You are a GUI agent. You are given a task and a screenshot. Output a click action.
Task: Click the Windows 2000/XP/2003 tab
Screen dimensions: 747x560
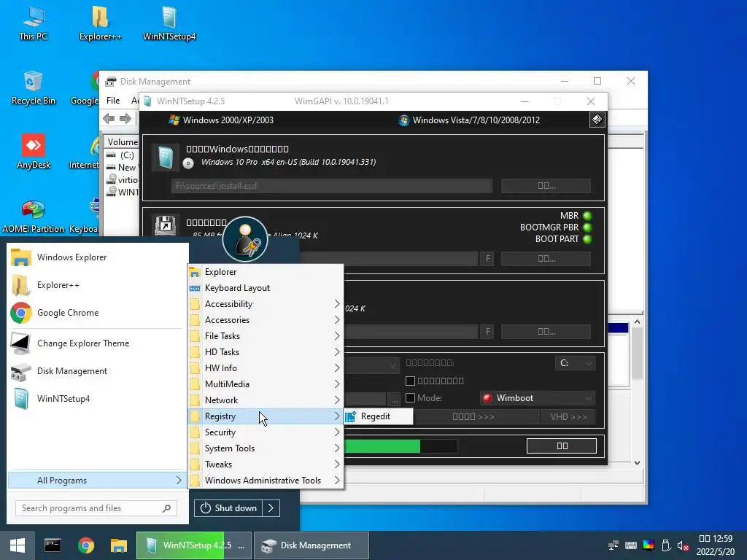pos(221,120)
